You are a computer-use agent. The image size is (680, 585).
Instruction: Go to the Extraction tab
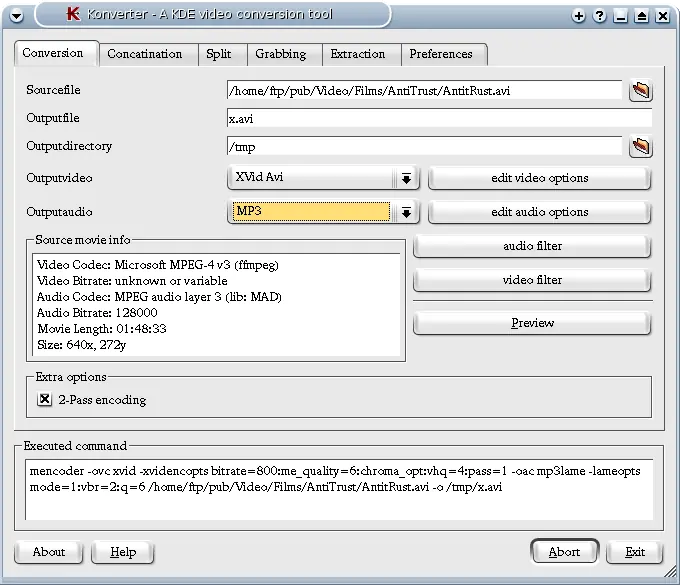click(x=362, y=54)
